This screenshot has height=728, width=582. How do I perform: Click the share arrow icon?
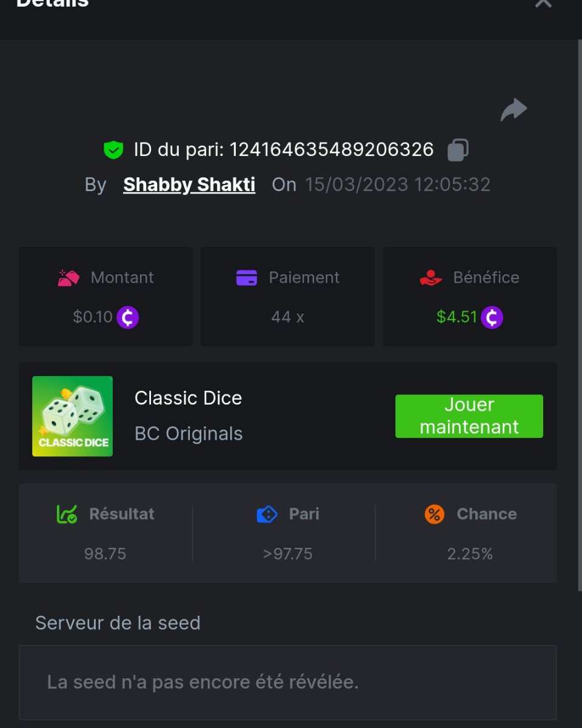(513, 110)
